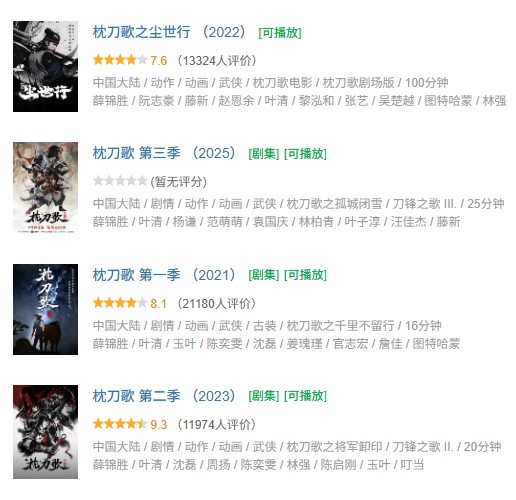Open the 枕刀歌之尘世行 (2022) title link
This screenshot has width=516, height=500.
pyautogui.click(x=169, y=32)
